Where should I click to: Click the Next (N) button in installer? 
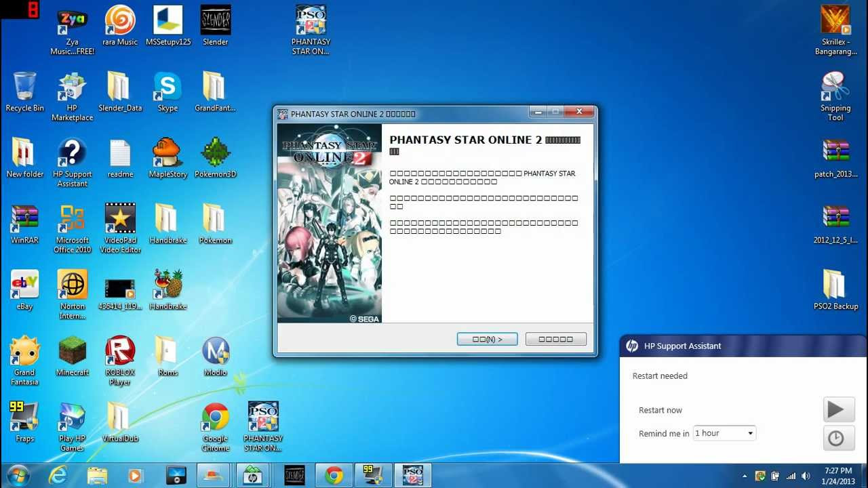pos(487,339)
